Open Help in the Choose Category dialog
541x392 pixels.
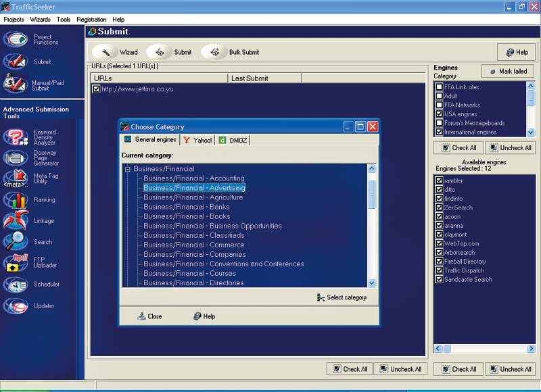(x=204, y=316)
